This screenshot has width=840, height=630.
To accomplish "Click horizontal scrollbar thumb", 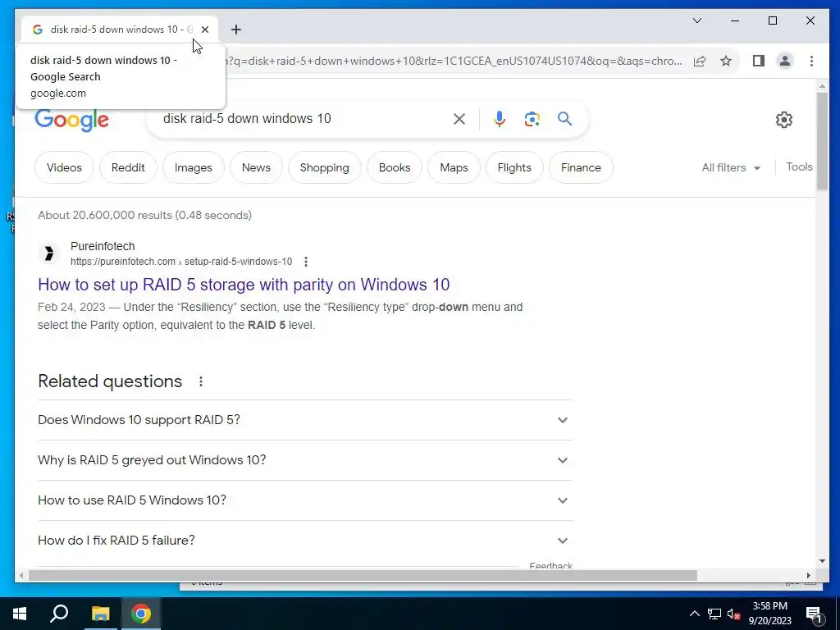I will pyautogui.click(x=363, y=576).
